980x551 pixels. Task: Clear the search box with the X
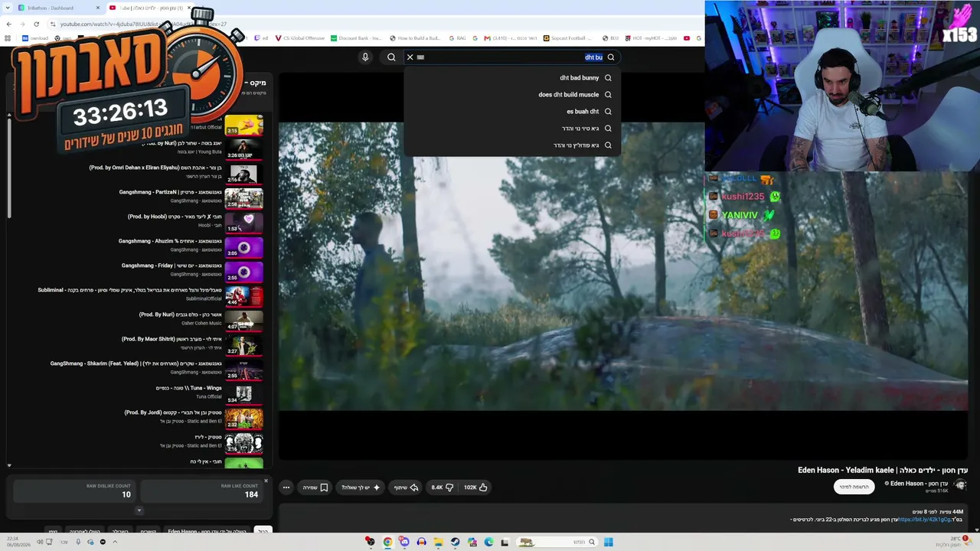(410, 57)
